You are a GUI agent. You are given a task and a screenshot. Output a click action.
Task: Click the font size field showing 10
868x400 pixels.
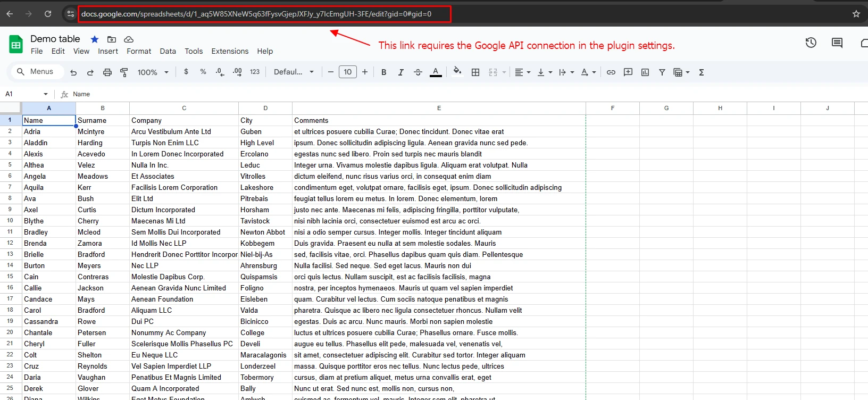pos(347,72)
